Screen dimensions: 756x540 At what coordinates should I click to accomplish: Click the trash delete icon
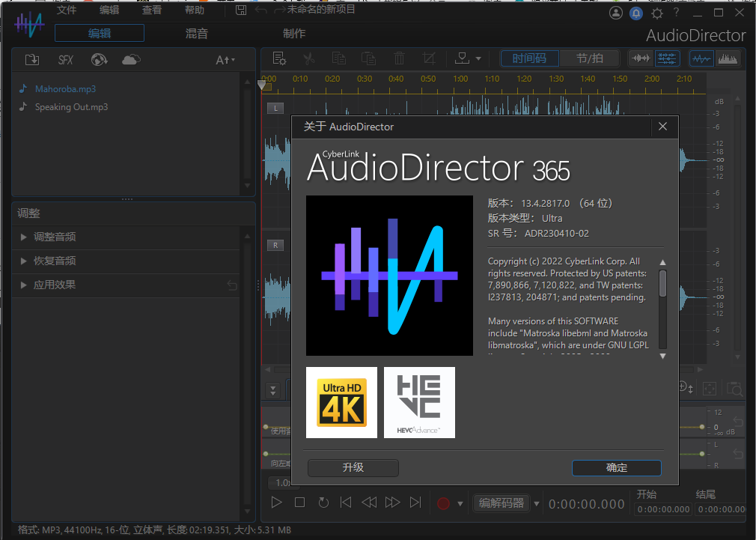(x=399, y=59)
